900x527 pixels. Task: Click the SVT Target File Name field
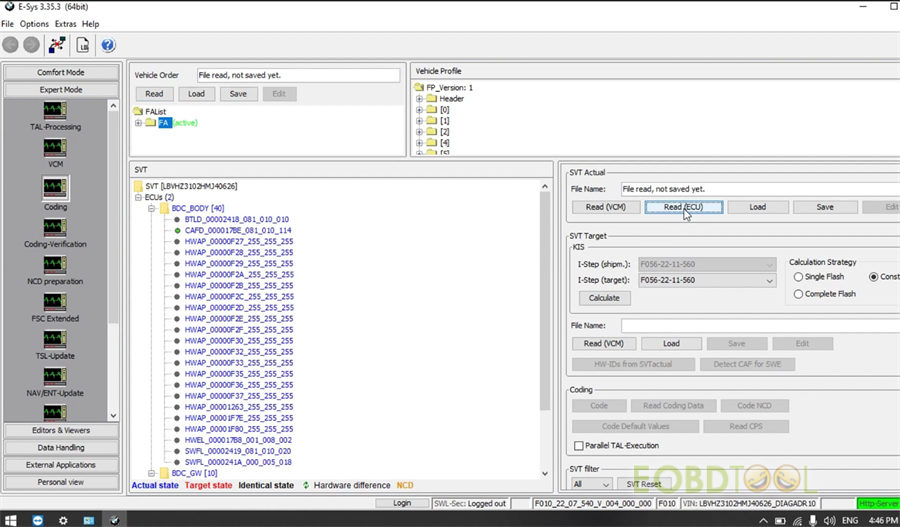pyautogui.click(x=761, y=326)
